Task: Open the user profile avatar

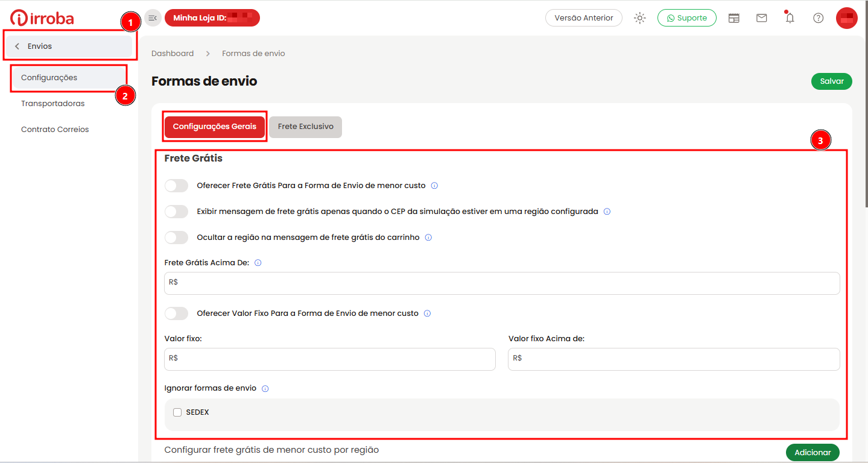Action: pos(847,18)
